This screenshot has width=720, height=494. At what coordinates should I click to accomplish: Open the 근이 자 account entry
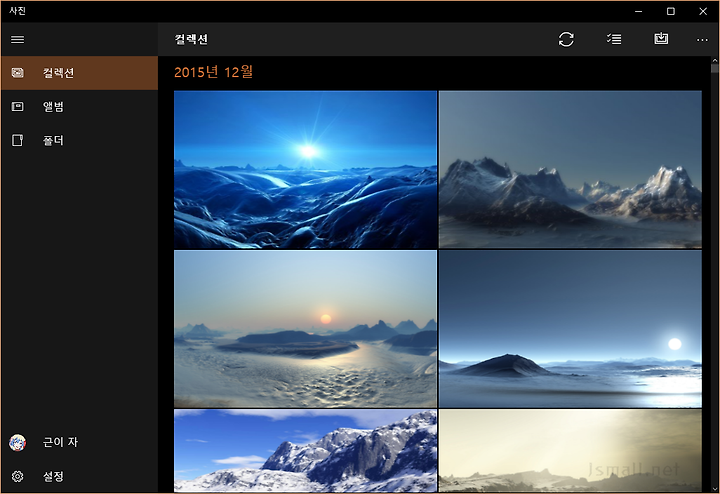79,443
